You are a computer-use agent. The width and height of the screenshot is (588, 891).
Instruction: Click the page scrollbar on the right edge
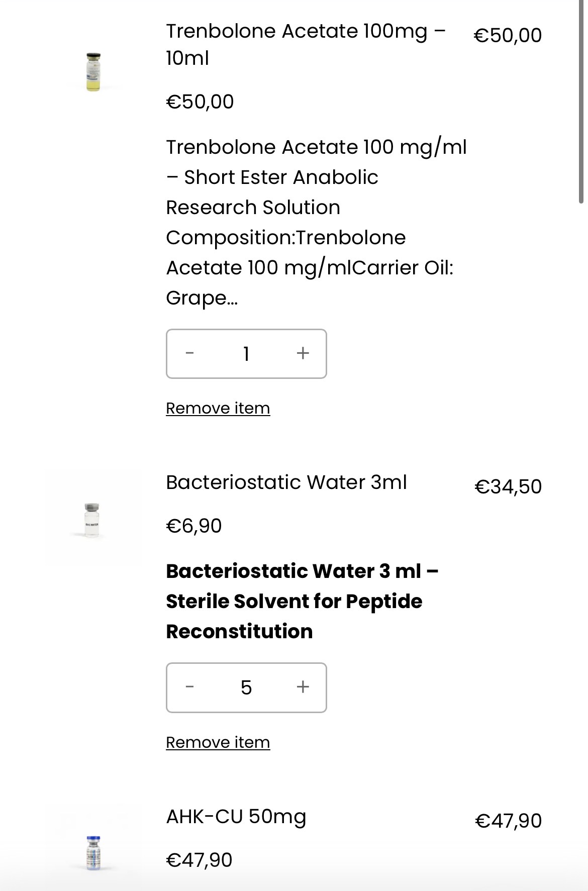pyautogui.click(x=581, y=101)
